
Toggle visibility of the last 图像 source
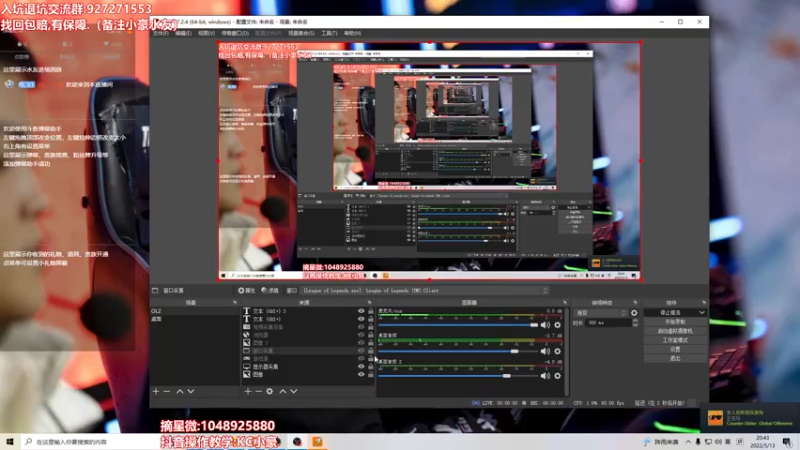[361, 374]
